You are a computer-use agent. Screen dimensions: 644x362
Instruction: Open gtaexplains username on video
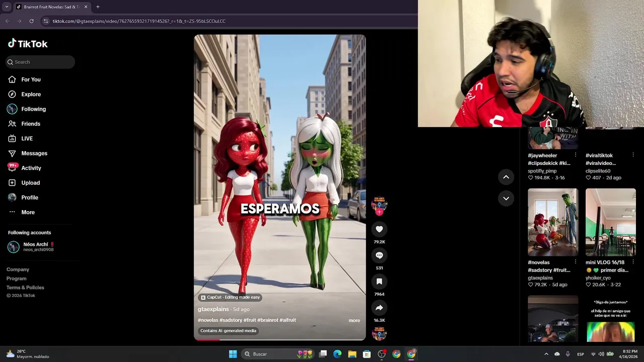point(213,309)
